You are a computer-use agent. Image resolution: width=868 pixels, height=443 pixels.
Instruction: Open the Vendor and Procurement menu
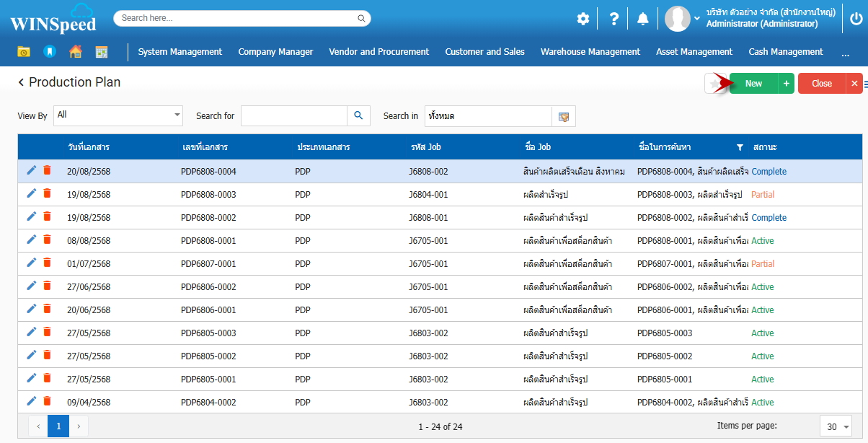(378, 52)
